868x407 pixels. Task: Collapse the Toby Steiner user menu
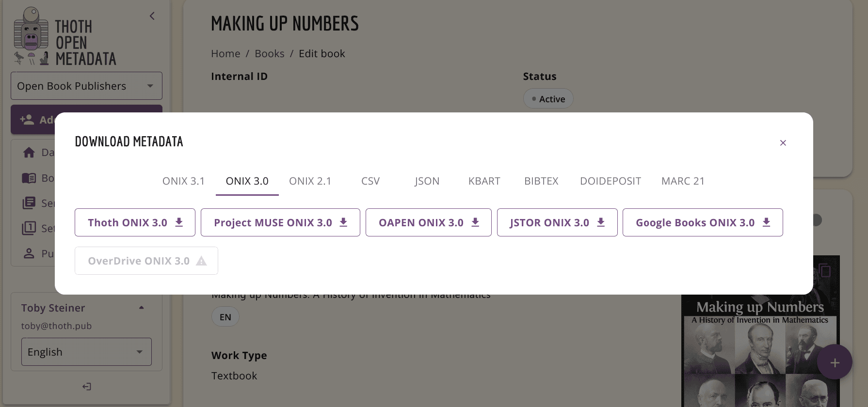141,308
